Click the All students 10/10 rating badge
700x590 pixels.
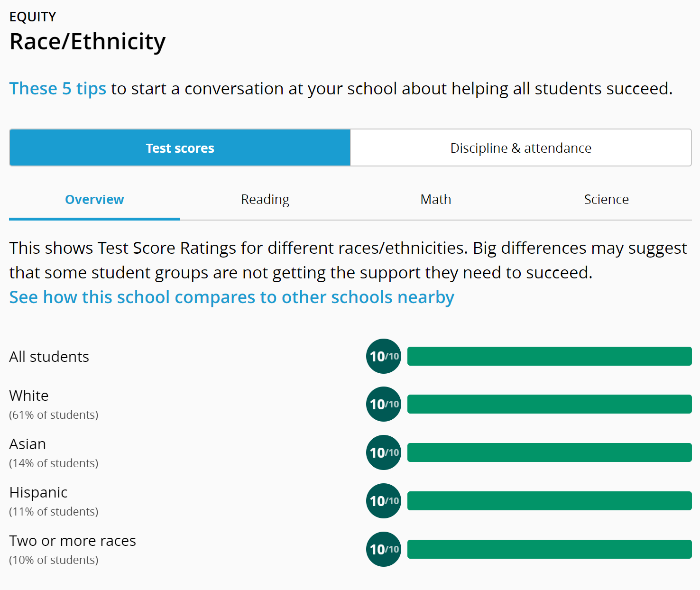tap(383, 356)
